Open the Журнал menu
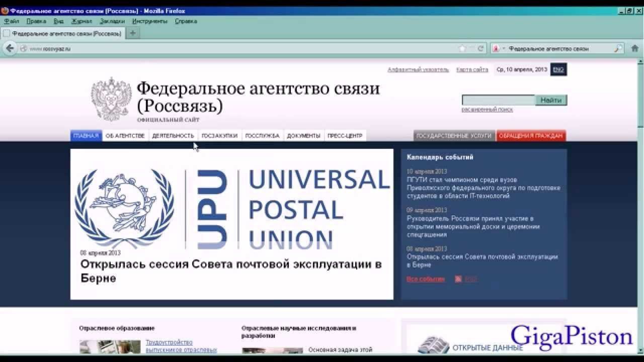The height and width of the screenshot is (362, 644). (82, 21)
